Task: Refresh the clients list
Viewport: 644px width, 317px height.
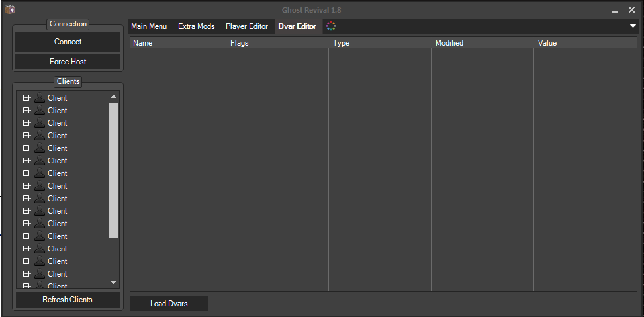Action: pos(68,300)
